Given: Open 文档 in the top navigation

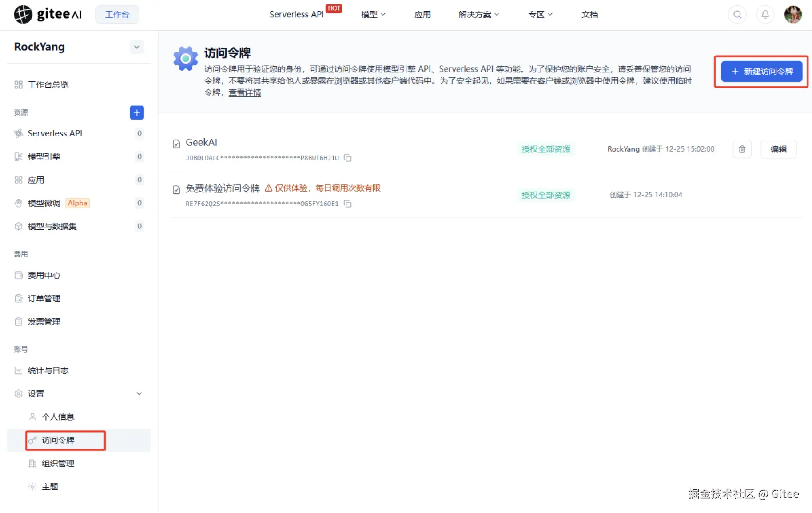Looking at the screenshot, I should click(x=590, y=15).
